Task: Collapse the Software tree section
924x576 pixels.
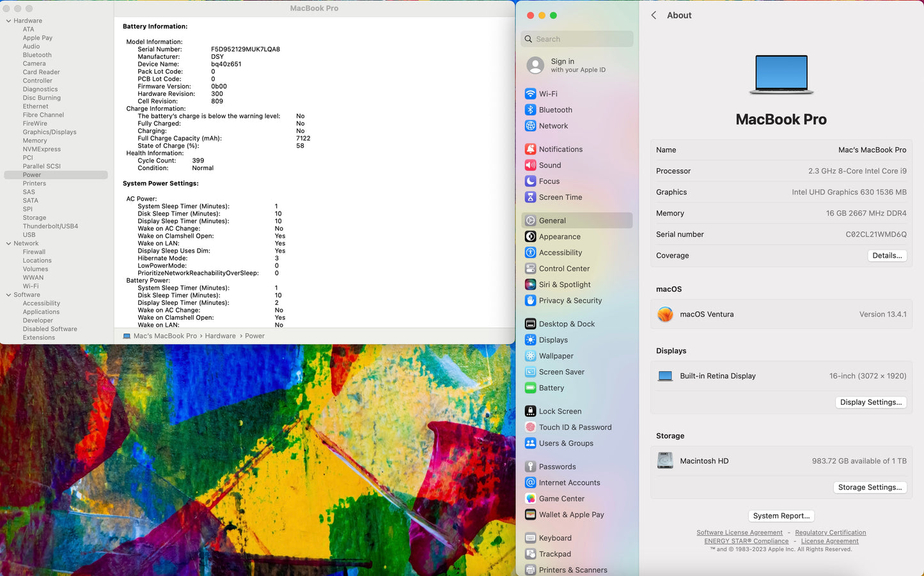Action: pos(8,295)
